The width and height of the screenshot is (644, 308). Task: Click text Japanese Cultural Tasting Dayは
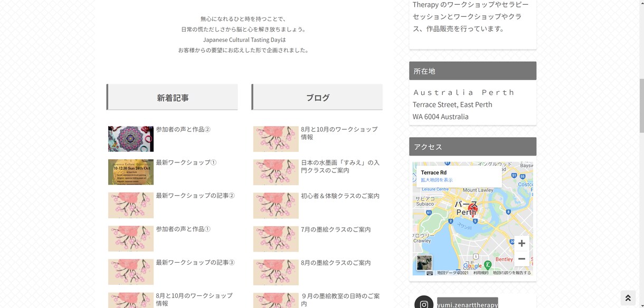[x=244, y=40]
